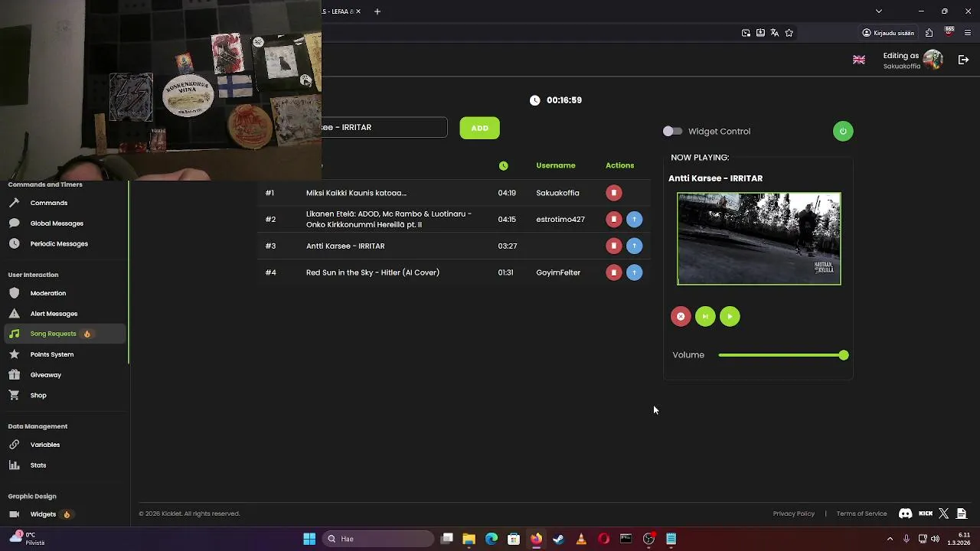Delete the Miksi Kaikki Kaunis katoaa song

tap(613, 193)
